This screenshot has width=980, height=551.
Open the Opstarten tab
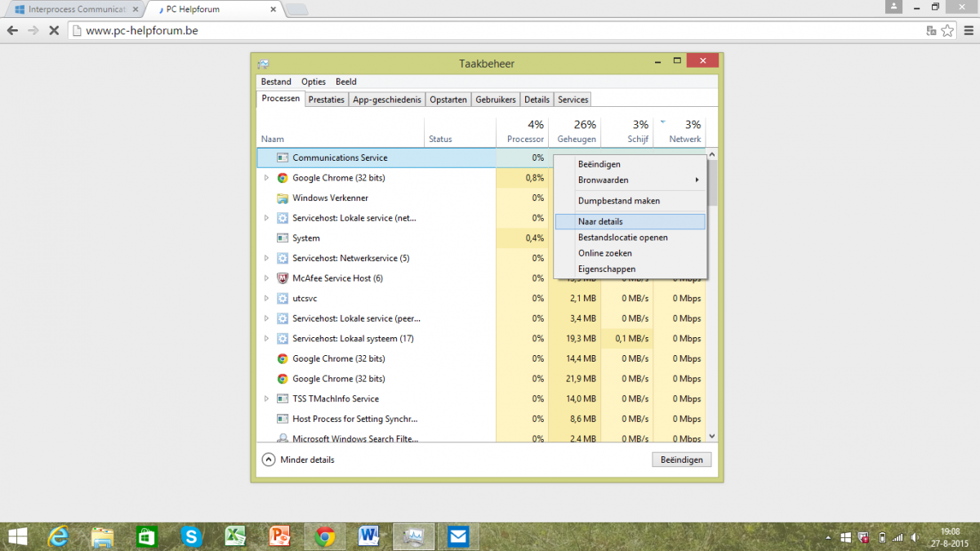click(448, 100)
